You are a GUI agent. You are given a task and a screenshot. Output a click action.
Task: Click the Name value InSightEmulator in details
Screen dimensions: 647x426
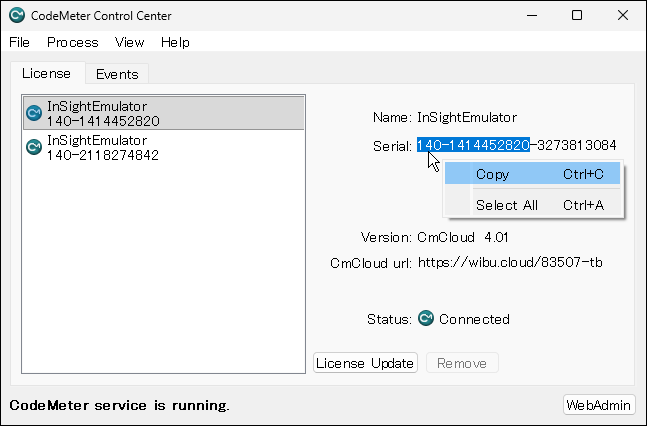pos(467,118)
